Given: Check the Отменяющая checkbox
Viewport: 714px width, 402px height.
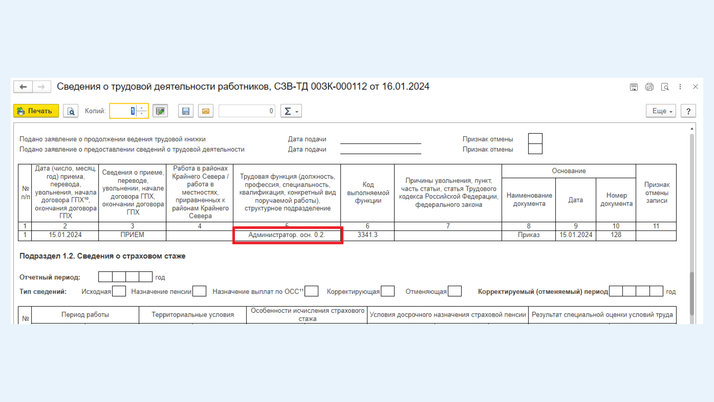Looking at the screenshot, I should point(455,291).
